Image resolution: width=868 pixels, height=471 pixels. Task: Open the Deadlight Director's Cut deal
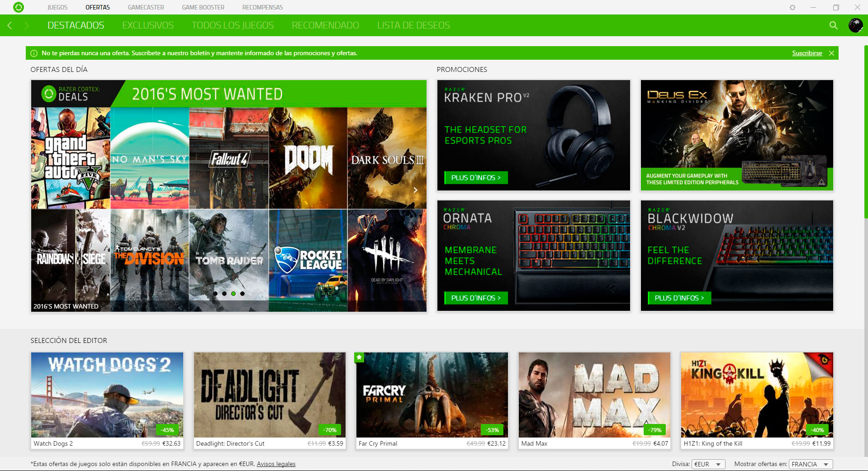270,400
